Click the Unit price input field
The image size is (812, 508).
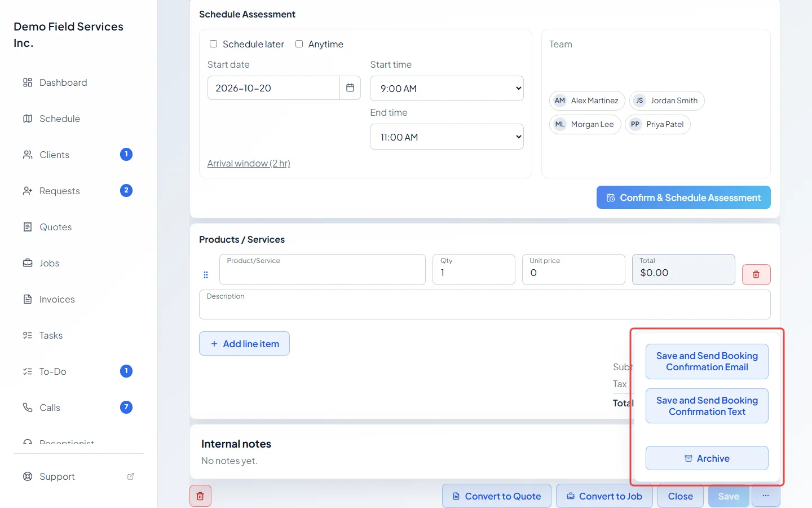point(573,270)
